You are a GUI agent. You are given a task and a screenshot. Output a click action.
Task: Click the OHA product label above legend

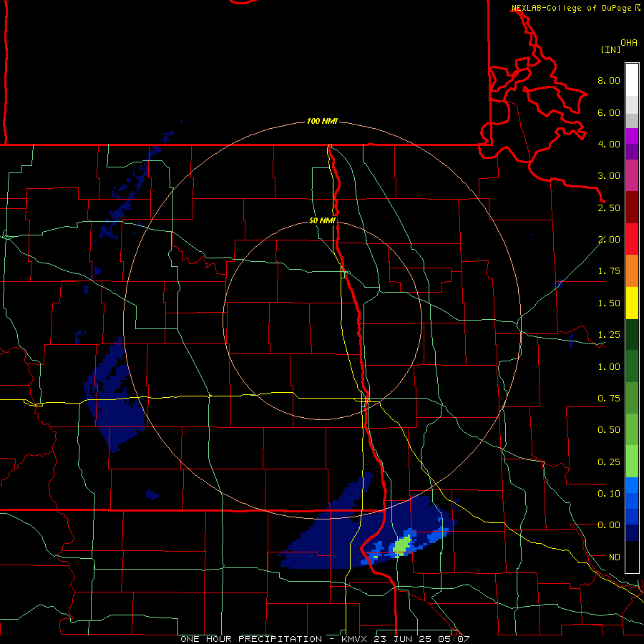[629, 43]
